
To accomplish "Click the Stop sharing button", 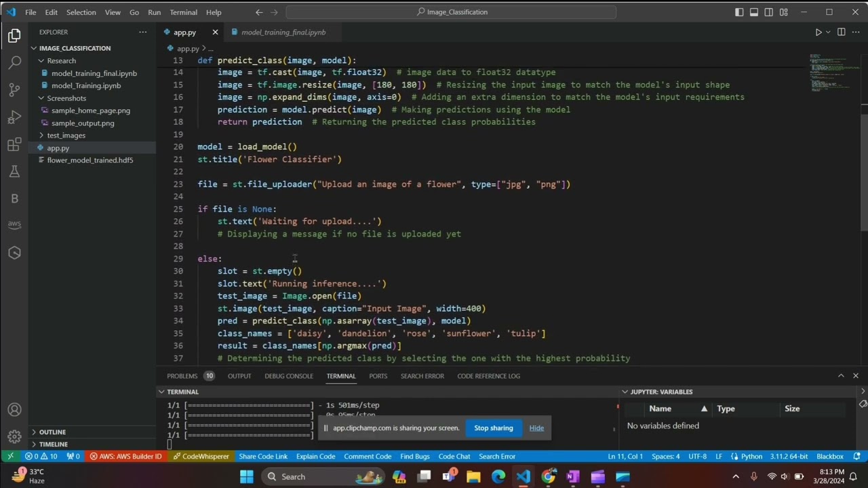I will pos(494,428).
